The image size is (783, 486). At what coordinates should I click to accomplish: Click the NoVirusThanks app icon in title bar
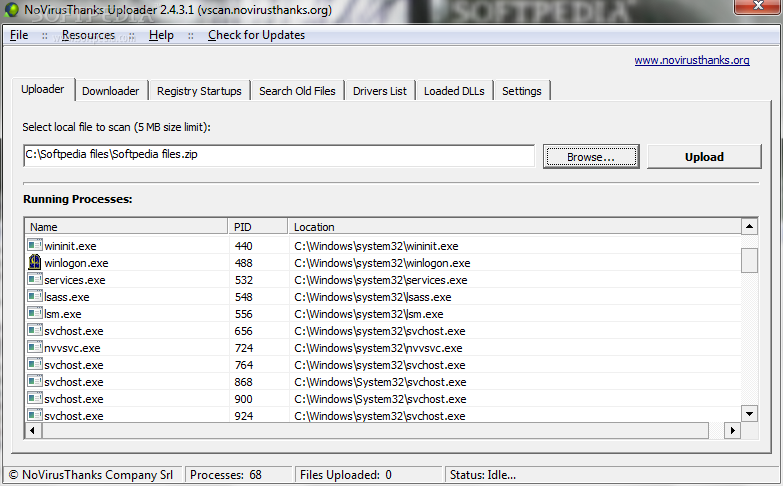point(11,9)
